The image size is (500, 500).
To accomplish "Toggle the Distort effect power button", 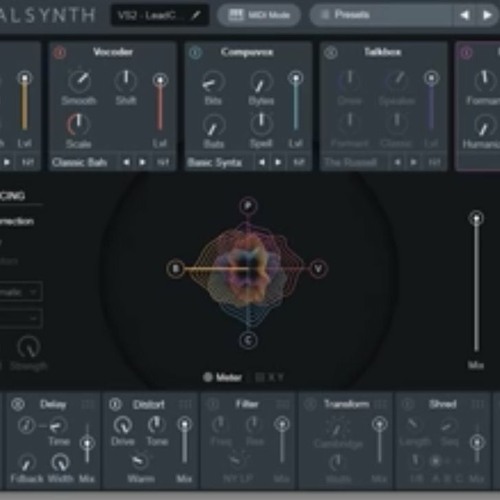I will pyautogui.click(x=115, y=404).
